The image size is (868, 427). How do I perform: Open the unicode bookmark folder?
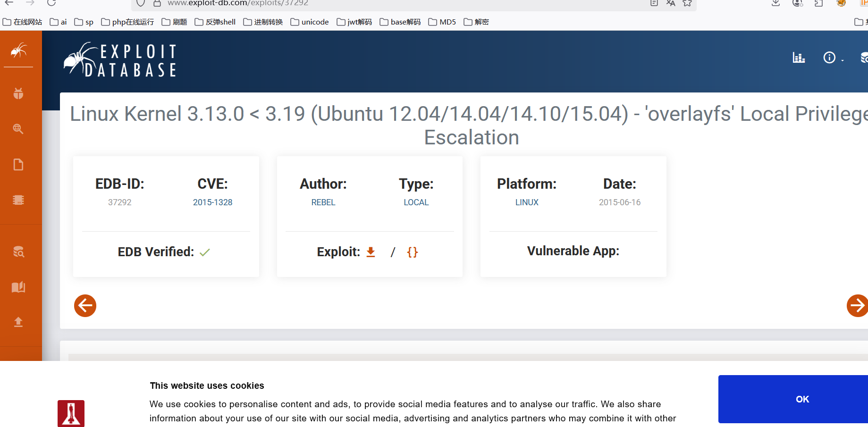point(310,22)
